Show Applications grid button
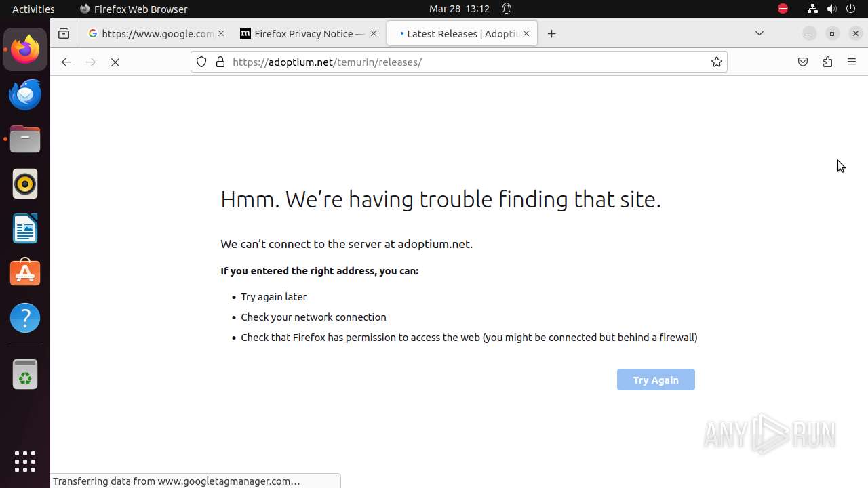 tap(25, 462)
